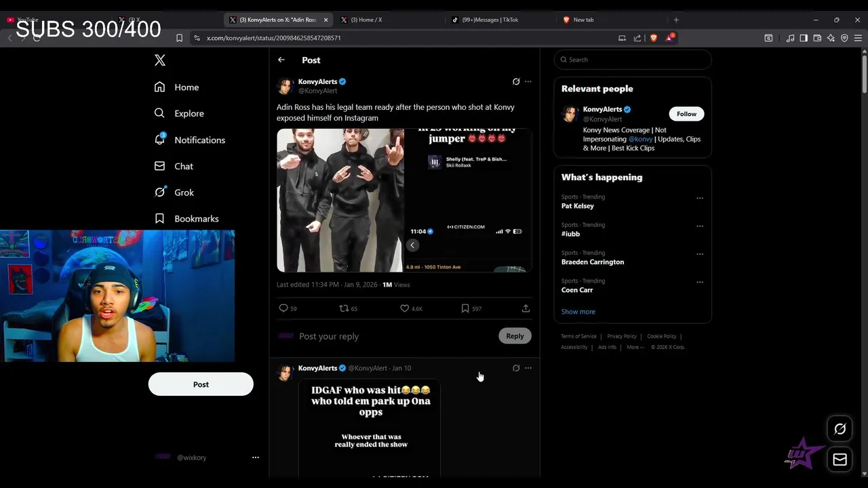Open the Brave Wallet icon
The width and height of the screenshot is (868, 488).
817,38
